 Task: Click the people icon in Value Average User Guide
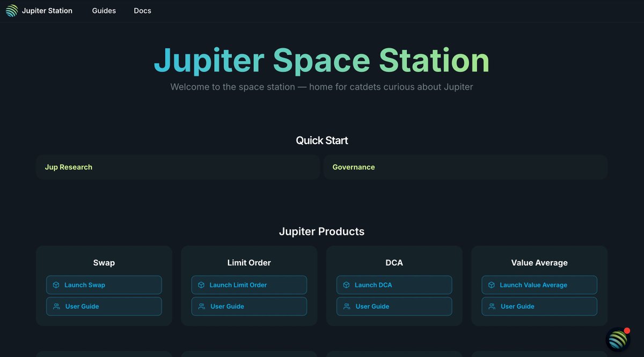[492, 307]
